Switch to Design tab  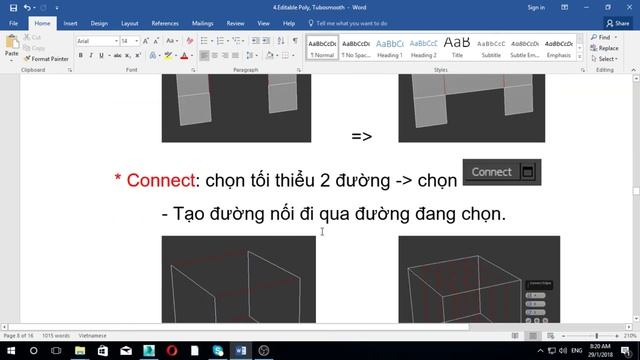coord(99,24)
